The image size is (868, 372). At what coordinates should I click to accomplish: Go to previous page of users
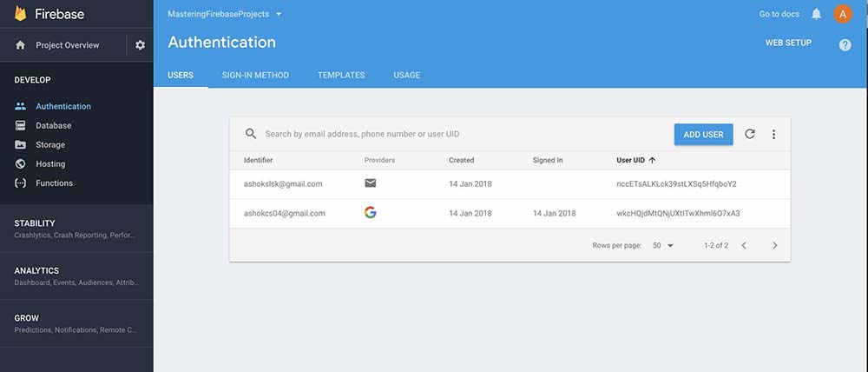coord(744,246)
